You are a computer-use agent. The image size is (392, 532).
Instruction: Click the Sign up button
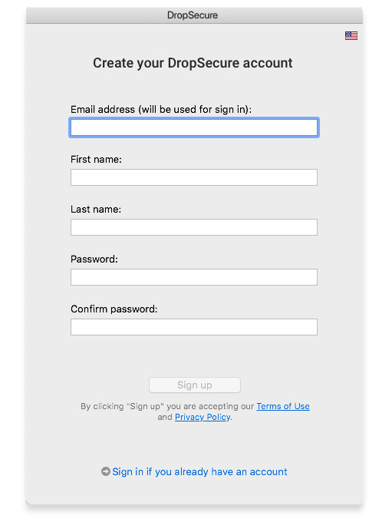coord(195,385)
